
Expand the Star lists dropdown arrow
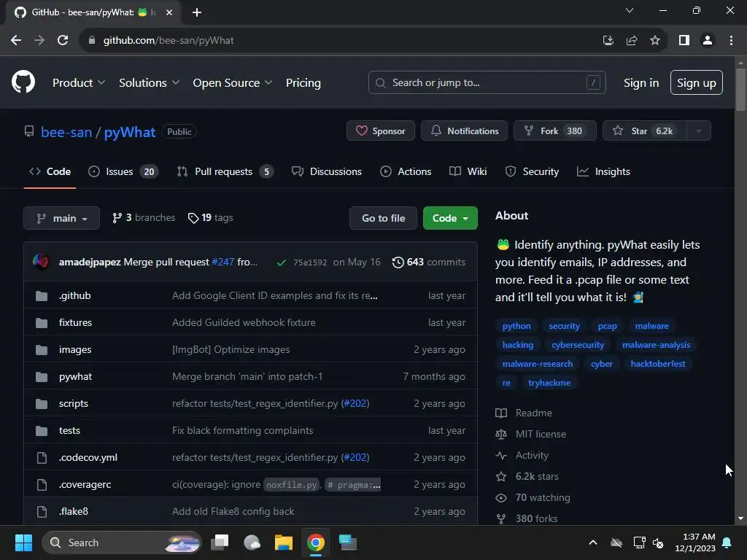point(699,131)
